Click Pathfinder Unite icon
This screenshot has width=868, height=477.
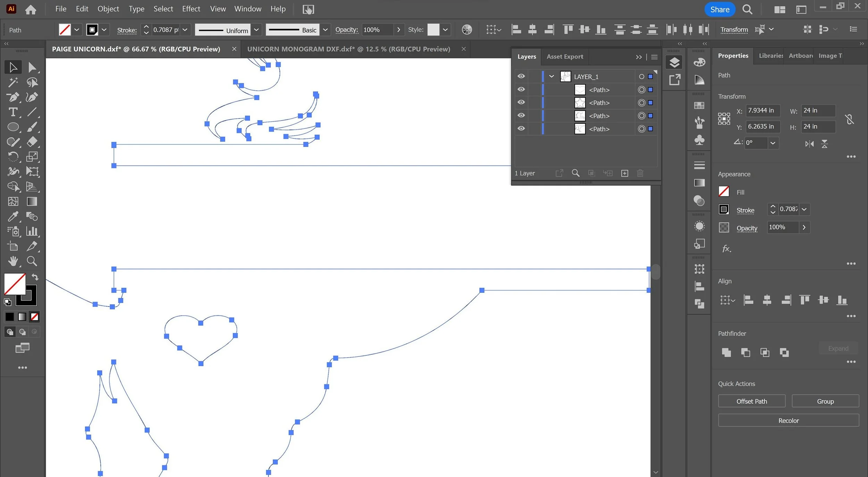click(726, 352)
